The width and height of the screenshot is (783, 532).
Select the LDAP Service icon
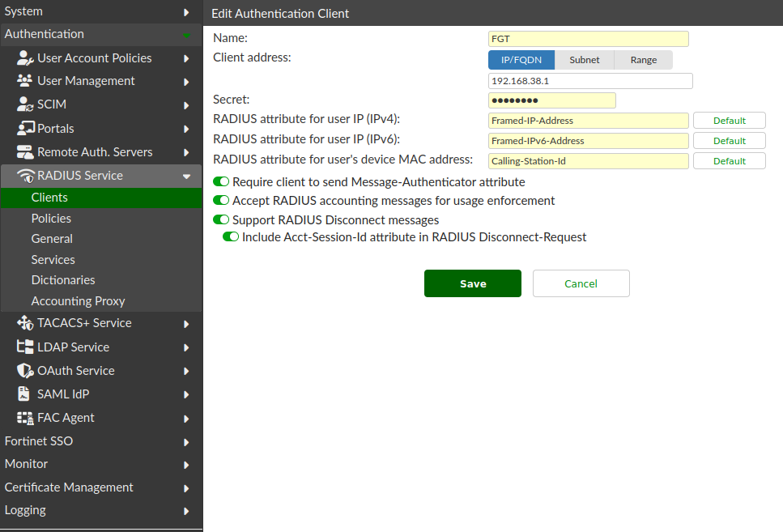(24, 347)
